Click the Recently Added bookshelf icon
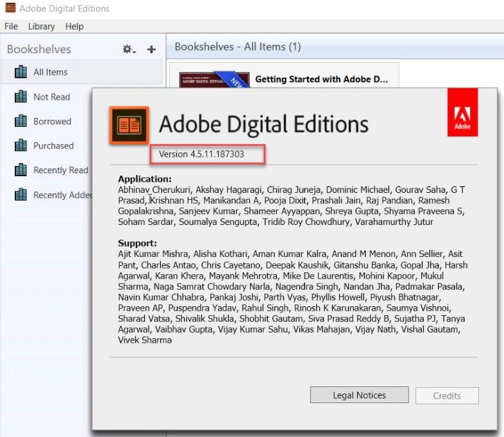The height and width of the screenshot is (437, 504). pos(21,194)
